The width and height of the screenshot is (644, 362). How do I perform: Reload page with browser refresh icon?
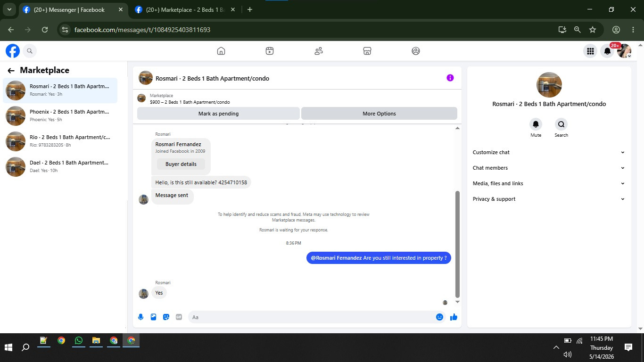point(45,30)
